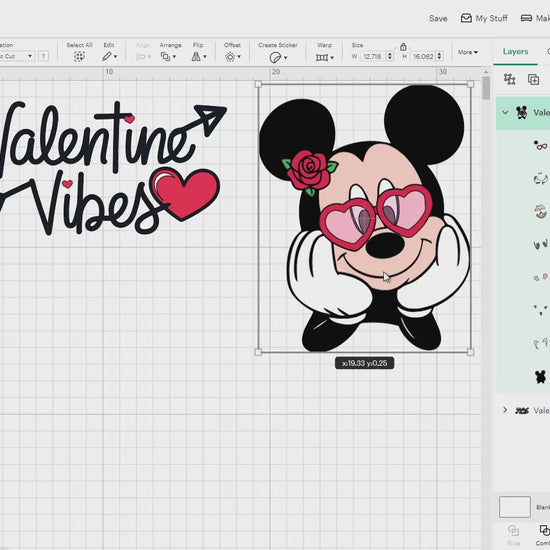550x550 pixels.
Task: Click the top-right selection corner handle
Action: tap(471, 84)
